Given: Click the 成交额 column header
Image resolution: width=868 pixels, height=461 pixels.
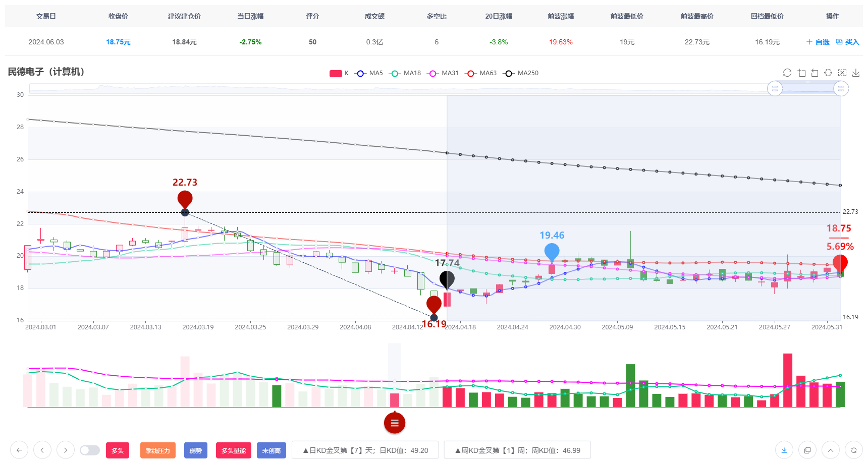Looking at the screenshot, I should click(x=374, y=16).
